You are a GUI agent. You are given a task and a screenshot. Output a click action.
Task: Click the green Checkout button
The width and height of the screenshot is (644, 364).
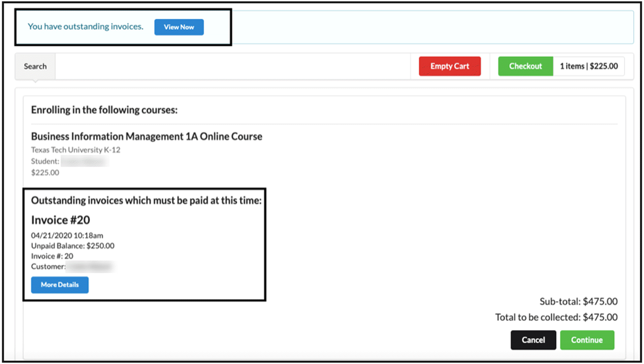[x=525, y=66]
